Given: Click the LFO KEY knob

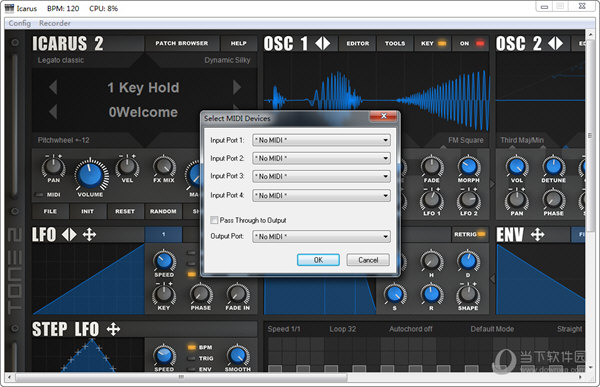Looking at the screenshot, I should click(164, 294).
